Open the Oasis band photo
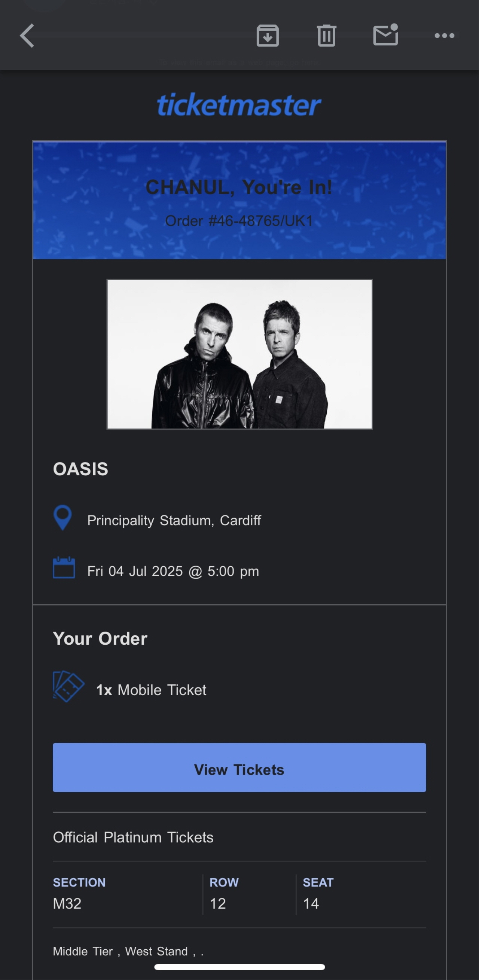This screenshot has height=980, width=479. 239,354
